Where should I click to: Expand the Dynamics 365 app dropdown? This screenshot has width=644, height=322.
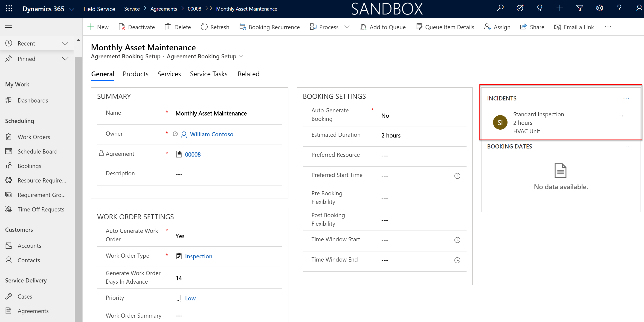click(x=72, y=9)
